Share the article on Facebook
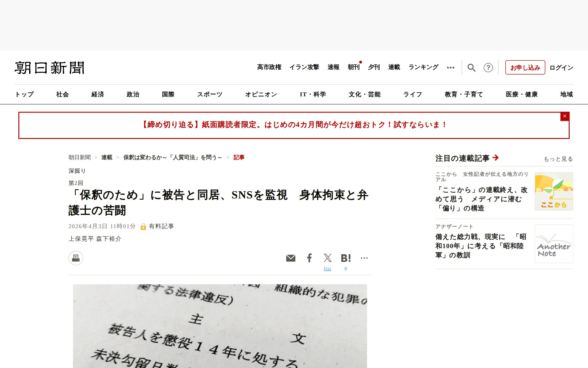This screenshot has height=368, width=588. pyautogui.click(x=309, y=258)
